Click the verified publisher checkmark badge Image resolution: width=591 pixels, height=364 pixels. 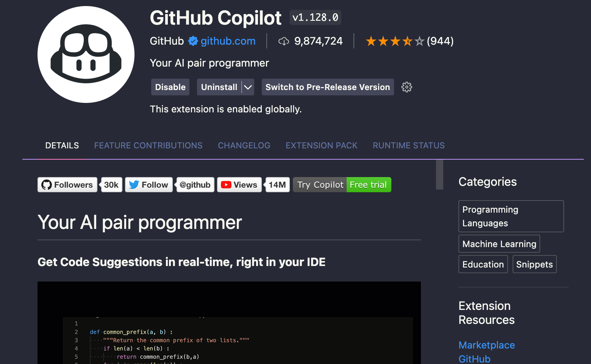(x=193, y=41)
